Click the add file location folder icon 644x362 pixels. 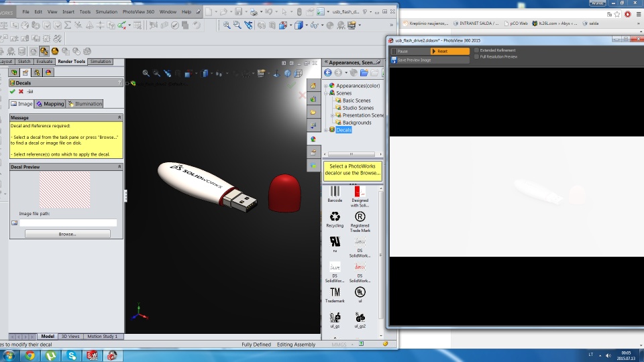(364, 72)
